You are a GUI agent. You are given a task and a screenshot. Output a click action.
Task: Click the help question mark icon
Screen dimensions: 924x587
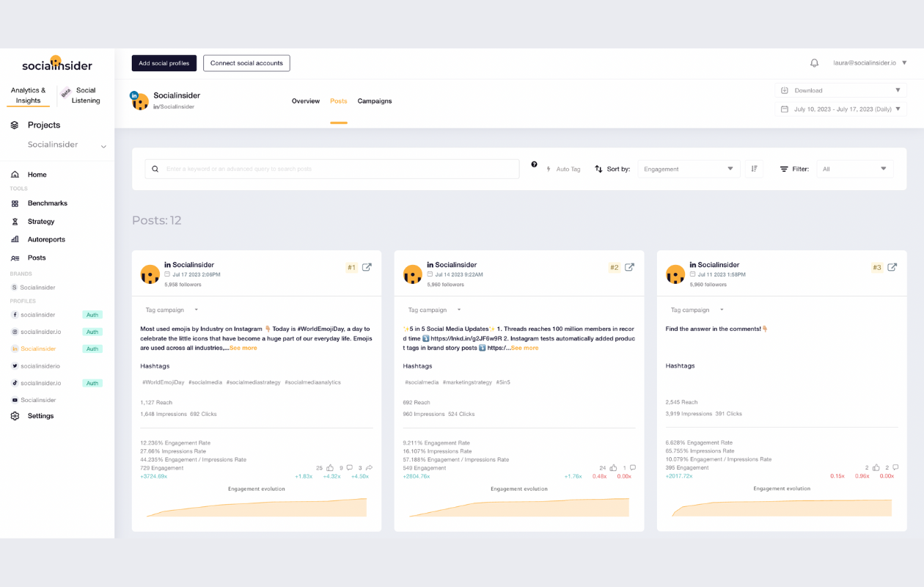(x=534, y=164)
